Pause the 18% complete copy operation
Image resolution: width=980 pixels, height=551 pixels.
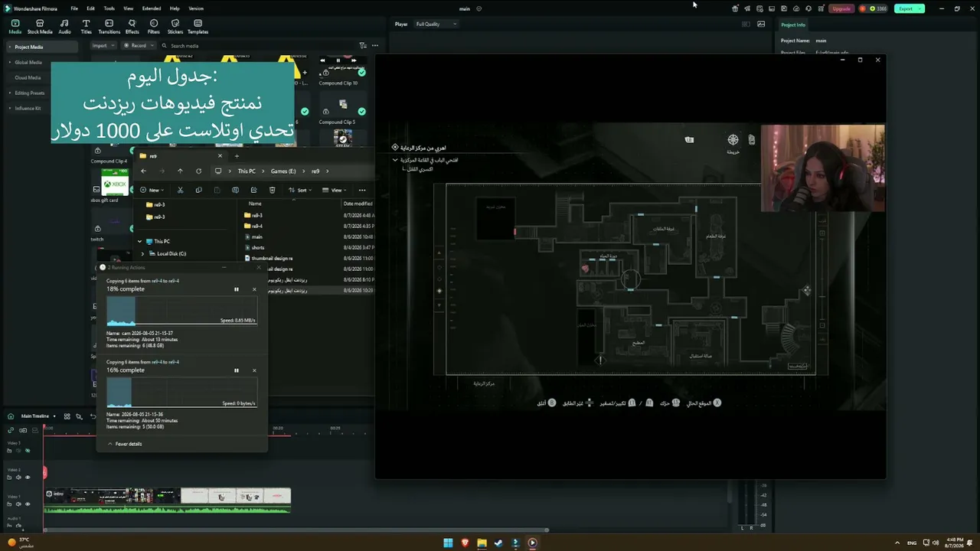tap(237, 289)
